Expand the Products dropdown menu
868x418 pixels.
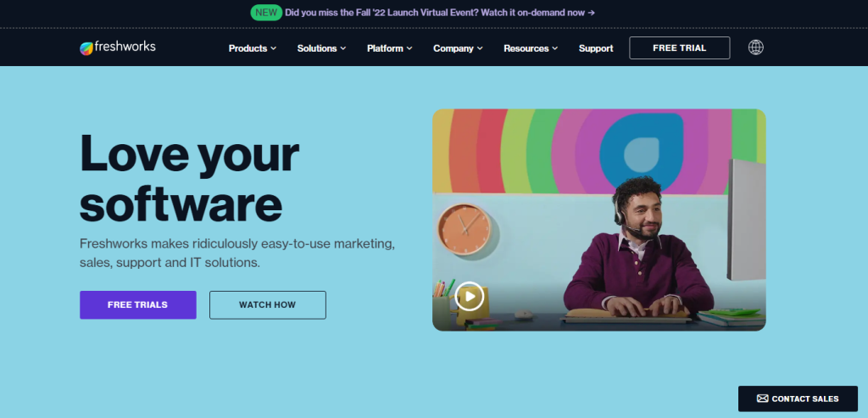coord(253,48)
